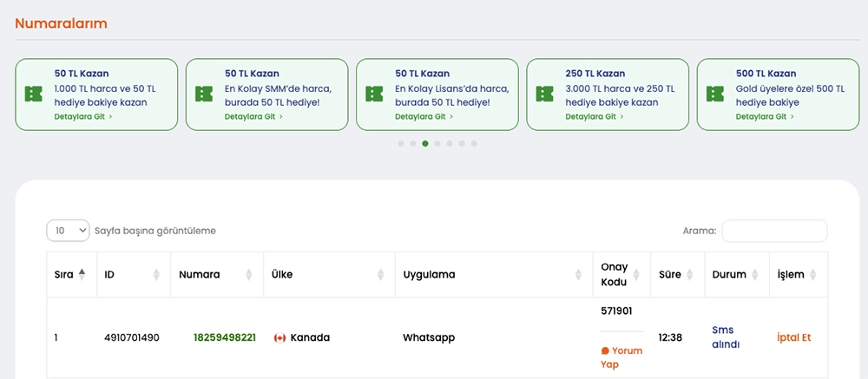The width and height of the screenshot is (868, 379).
Task: Click the ticket icon on En Kolay Lisans card
Action: (x=374, y=94)
